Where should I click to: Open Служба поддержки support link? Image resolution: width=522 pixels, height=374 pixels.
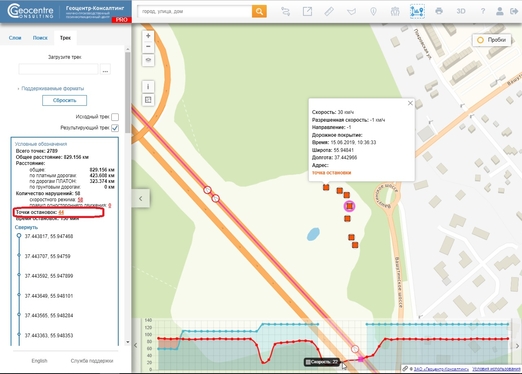coord(92,361)
